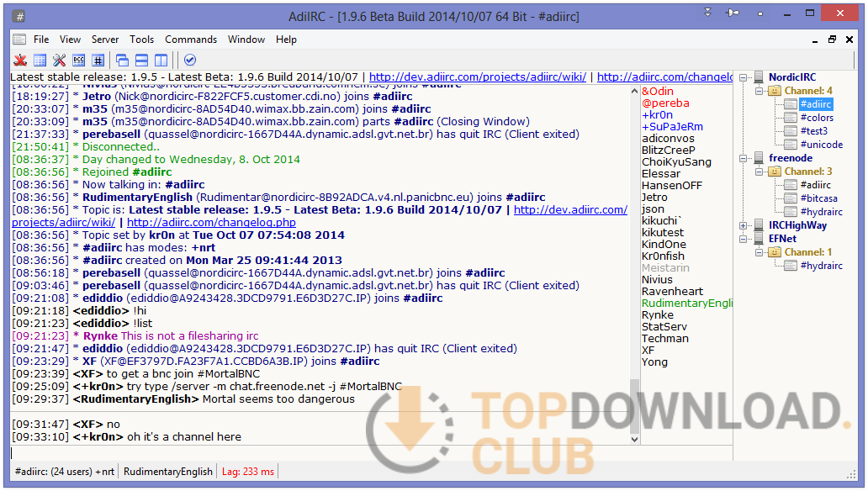Image resolution: width=868 pixels, height=491 pixels.
Task: Open the wiki link in the topic bar
Action: (478, 77)
